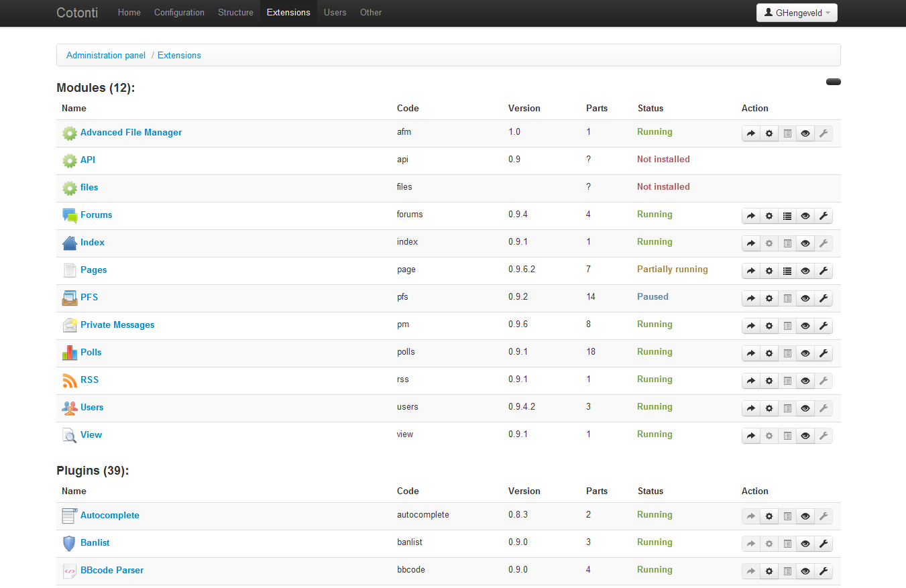The image size is (906, 588).
Task: Click the Polls bar chart icon
Action: 70,353
